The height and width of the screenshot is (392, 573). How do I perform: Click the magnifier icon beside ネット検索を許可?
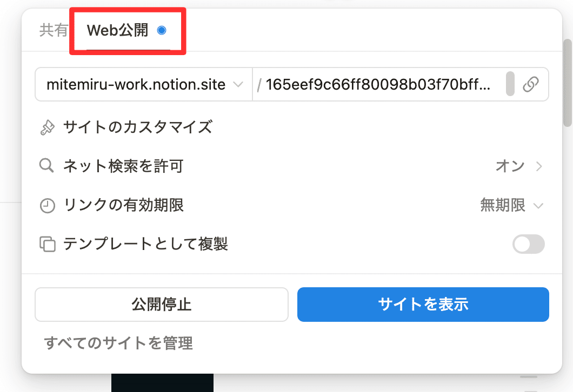pyautogui.click(x=46, y=166)
